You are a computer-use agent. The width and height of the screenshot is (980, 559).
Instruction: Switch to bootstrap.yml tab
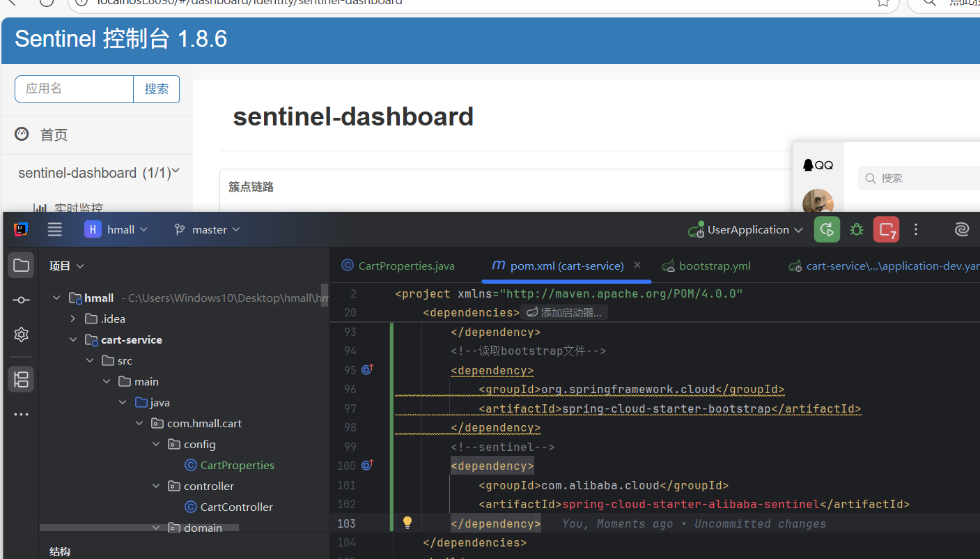(x=706, y=266)
